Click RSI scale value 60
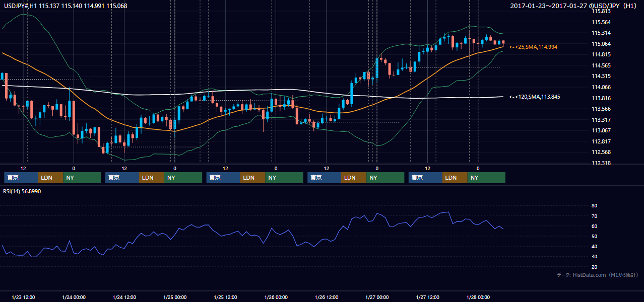 (594, 226)
